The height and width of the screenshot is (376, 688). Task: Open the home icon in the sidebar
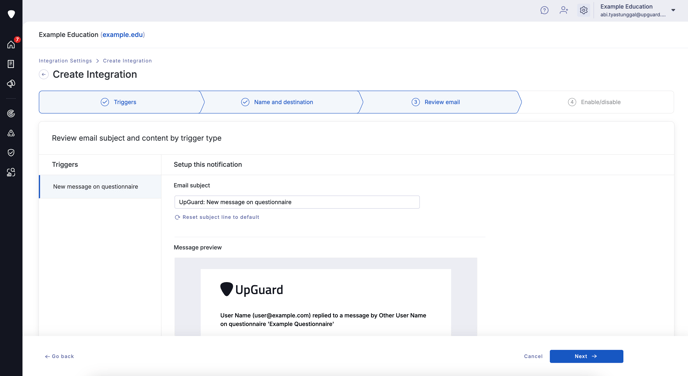[11, 44]
